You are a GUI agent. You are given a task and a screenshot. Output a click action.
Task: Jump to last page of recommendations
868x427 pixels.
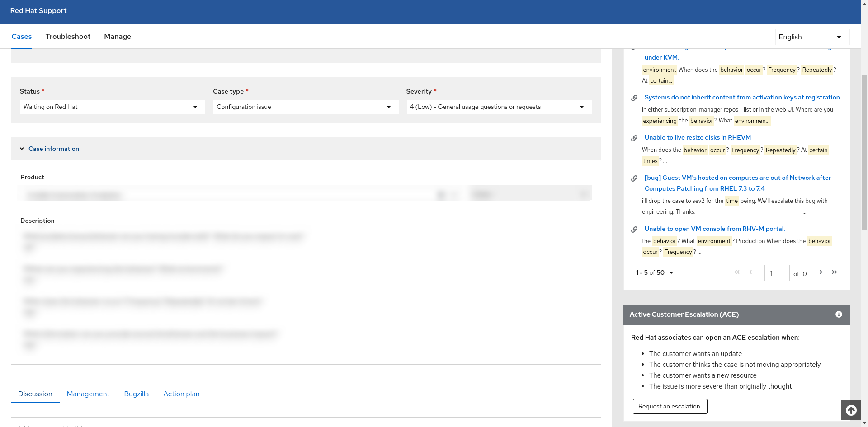pos(835,272)
